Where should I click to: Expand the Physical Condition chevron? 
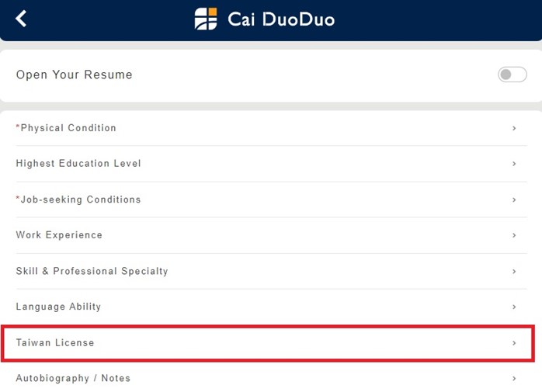(514, 128)
